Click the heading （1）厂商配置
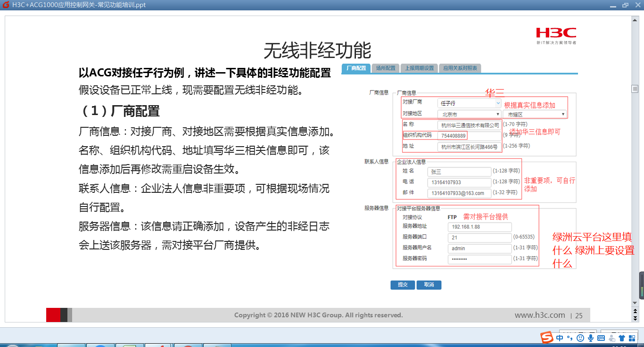The image size is (644, 347). coord(120,111)
